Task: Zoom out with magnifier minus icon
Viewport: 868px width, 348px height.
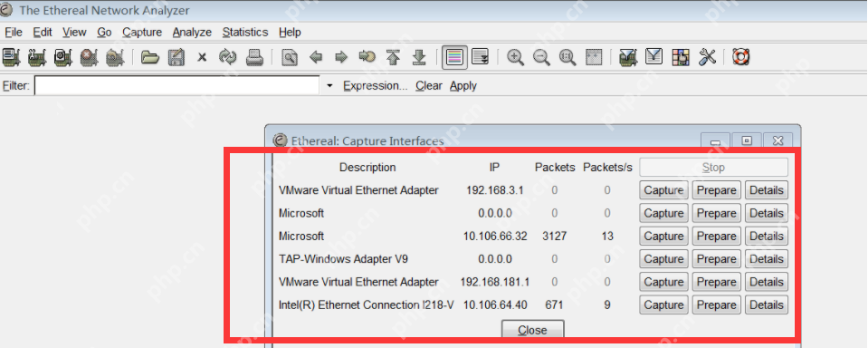Action: tap(541, 57)
